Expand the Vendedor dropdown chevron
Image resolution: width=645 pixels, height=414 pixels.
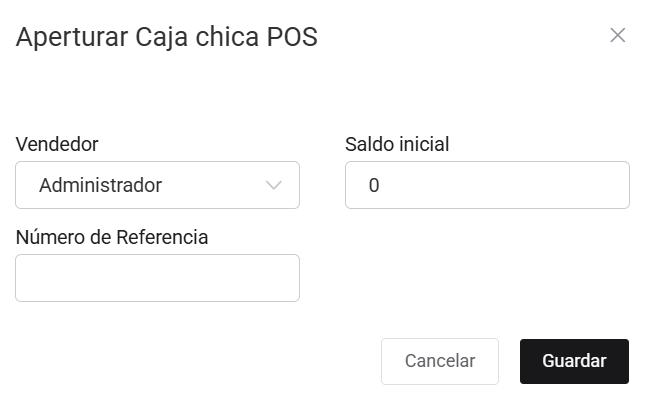pyautogui.click(x=274, y=186)
